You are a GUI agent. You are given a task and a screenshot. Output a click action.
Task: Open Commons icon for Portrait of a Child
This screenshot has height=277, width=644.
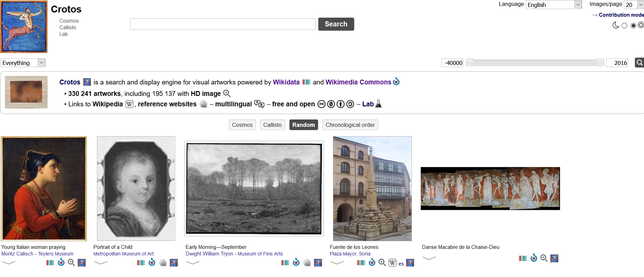[x=152, y=262]
